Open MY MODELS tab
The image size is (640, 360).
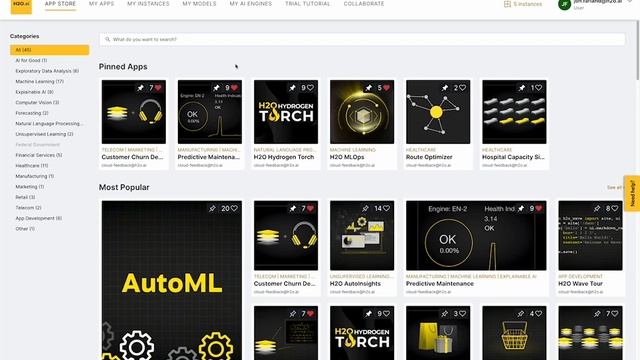click(199, 4)
